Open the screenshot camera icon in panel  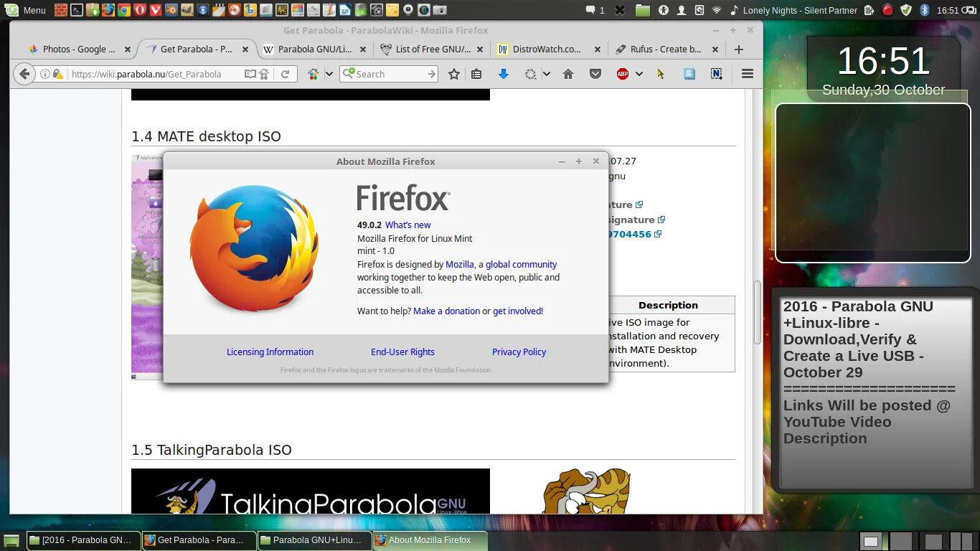[440, 10]
